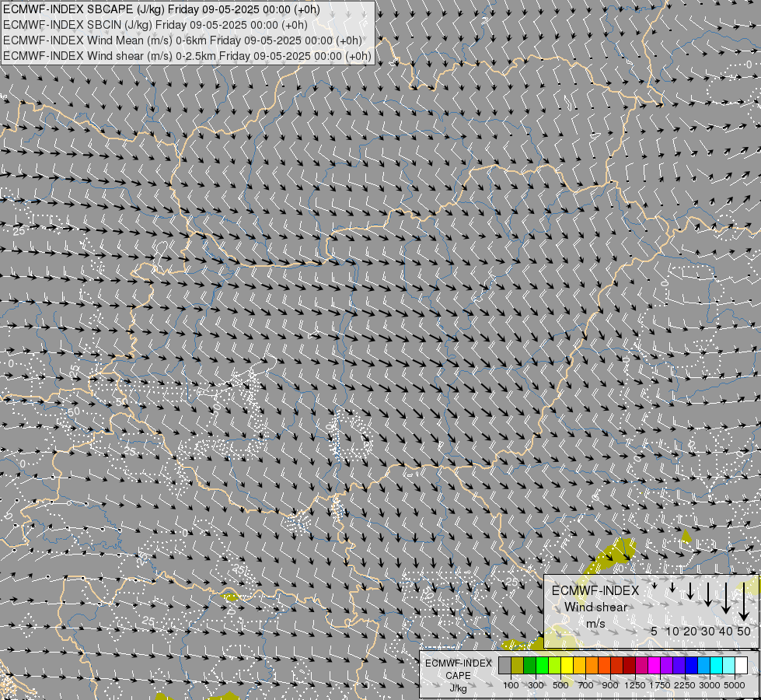Click the 2250 tick label on CAPE scale
The image size is (761, 700).
685,685
